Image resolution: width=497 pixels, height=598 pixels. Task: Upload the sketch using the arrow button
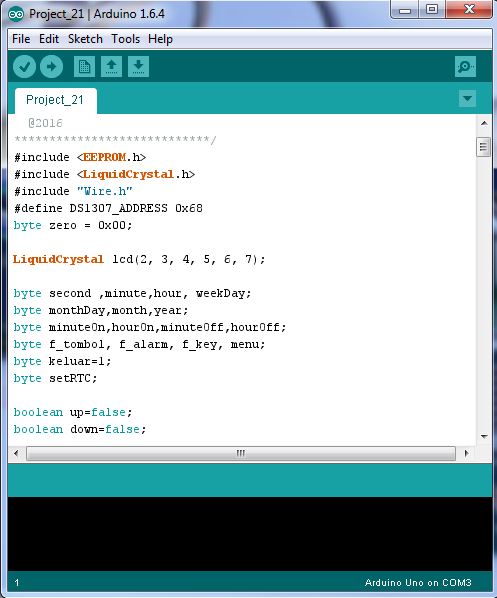point(51,67)
